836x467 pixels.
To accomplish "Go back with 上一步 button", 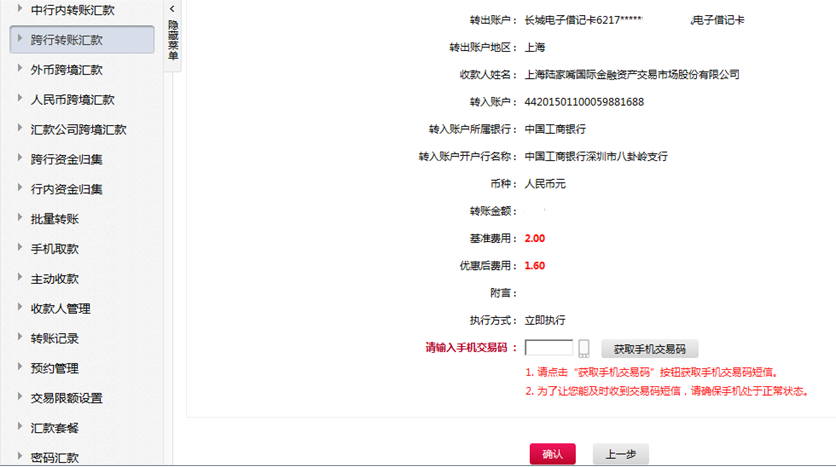I will (621, 454).
